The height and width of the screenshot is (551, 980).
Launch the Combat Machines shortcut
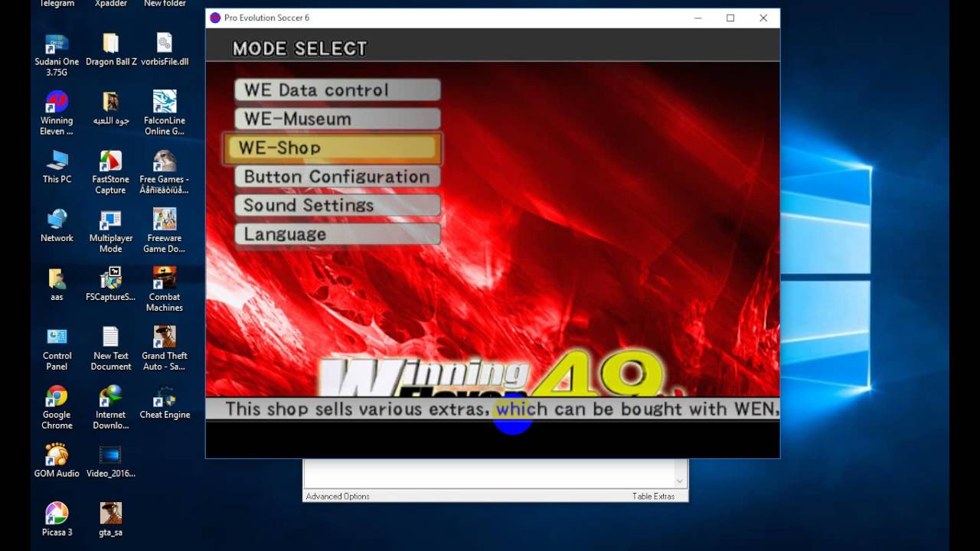click(165, 290)
